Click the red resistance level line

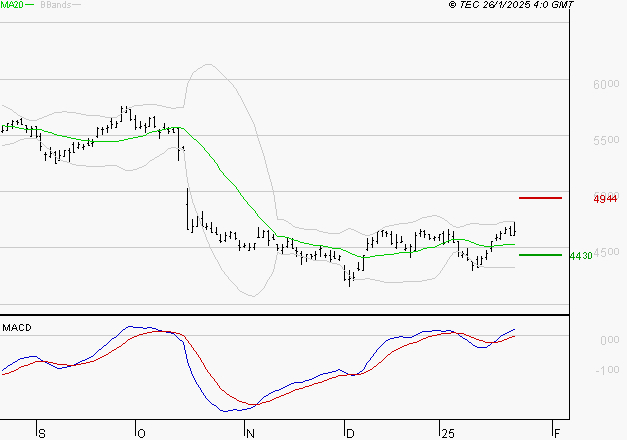coord(540,198)
